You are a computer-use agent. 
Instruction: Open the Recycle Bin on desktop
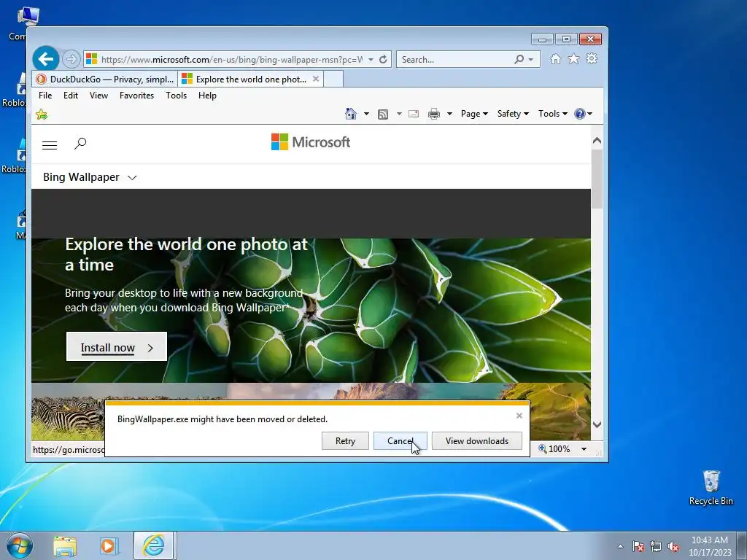tap(711, 488)
